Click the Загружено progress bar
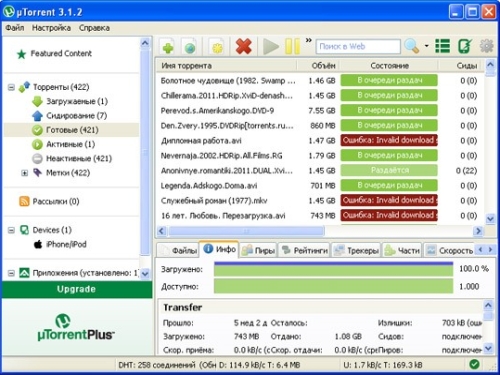The image size is (500, 375). [x=333, y=269]
